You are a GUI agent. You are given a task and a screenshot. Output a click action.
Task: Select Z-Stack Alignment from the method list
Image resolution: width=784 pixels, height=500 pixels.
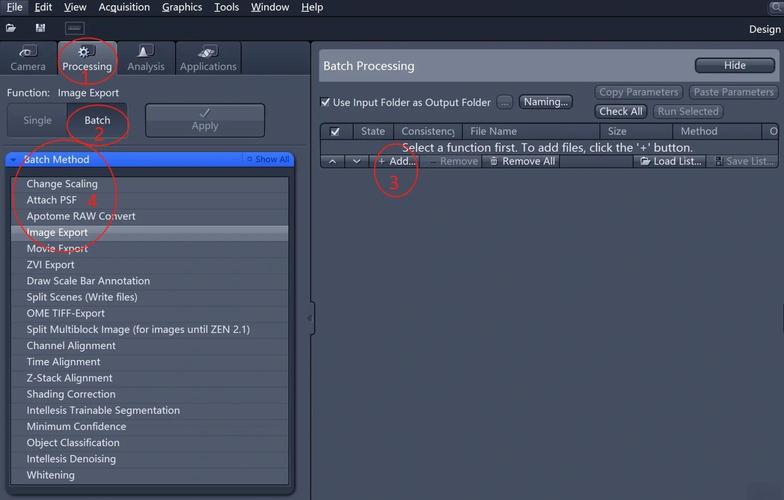[x=69, y=378]
